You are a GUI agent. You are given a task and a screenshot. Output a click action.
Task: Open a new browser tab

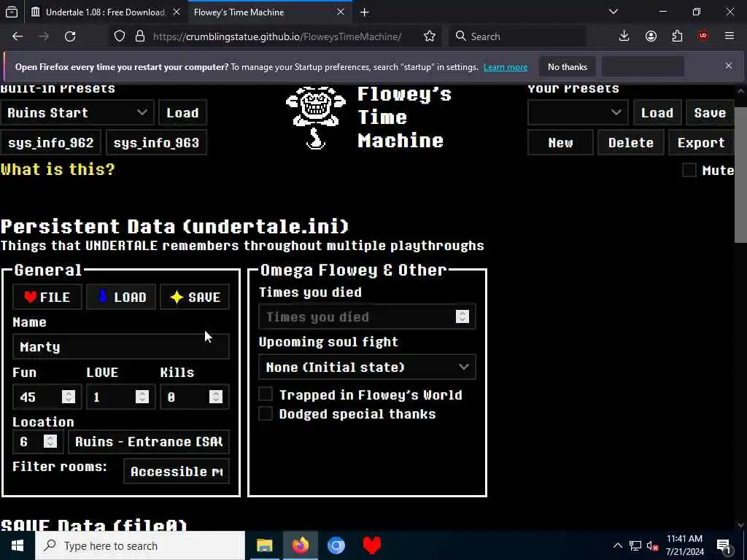pos(365,12)
